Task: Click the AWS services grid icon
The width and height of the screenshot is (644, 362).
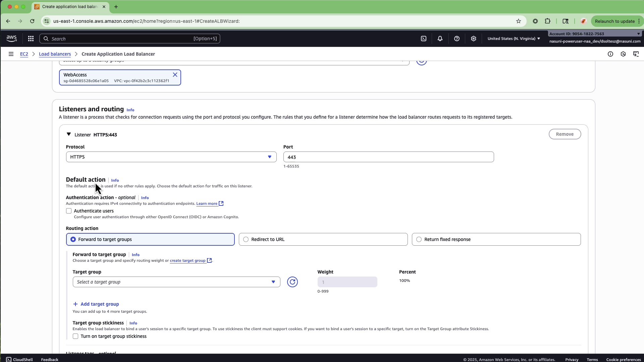Action: (31, 38)
